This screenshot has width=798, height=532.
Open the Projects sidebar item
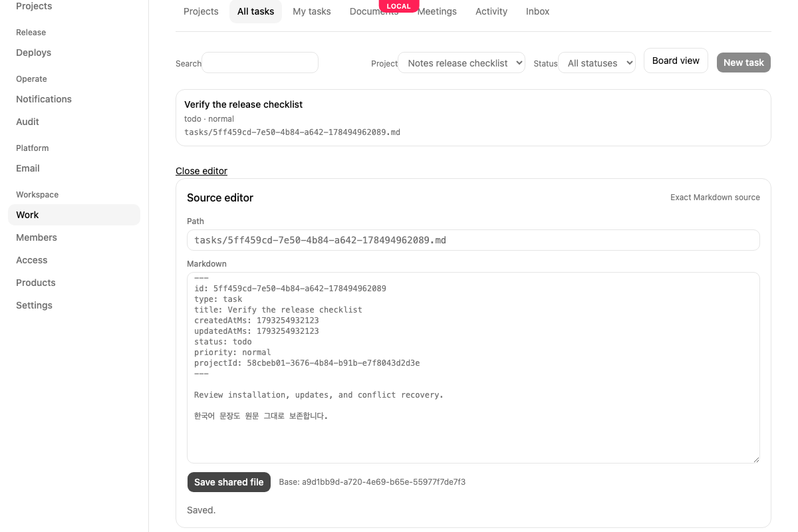[x=34, y=6]
